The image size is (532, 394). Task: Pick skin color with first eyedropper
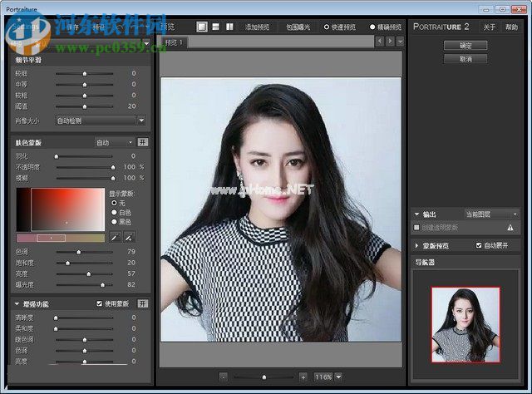pos(116,238)
